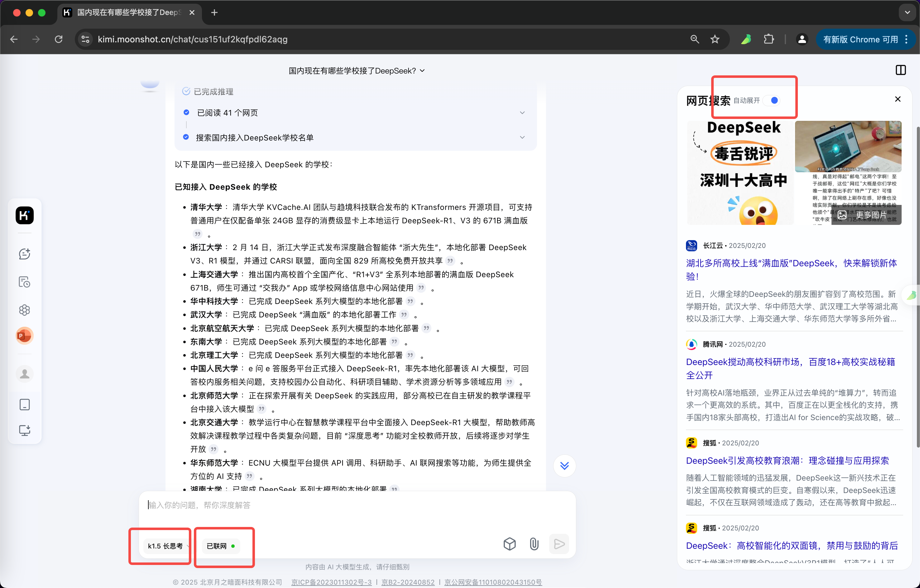Viewport: 920px width, 588px height.
Task: Open chat history icon in sidebar
Action: pyautogui.click(x=24, y=282)
